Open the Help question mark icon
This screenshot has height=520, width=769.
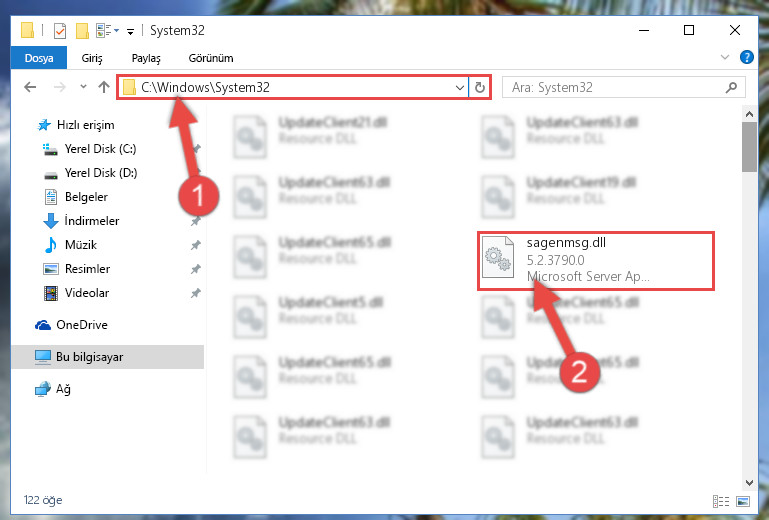746,57
